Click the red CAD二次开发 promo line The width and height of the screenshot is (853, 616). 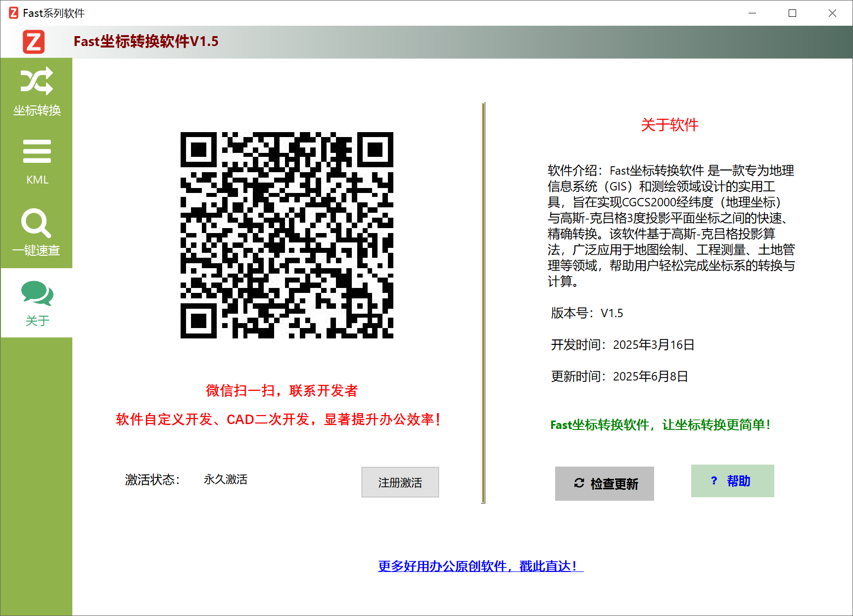coord(278,420)
